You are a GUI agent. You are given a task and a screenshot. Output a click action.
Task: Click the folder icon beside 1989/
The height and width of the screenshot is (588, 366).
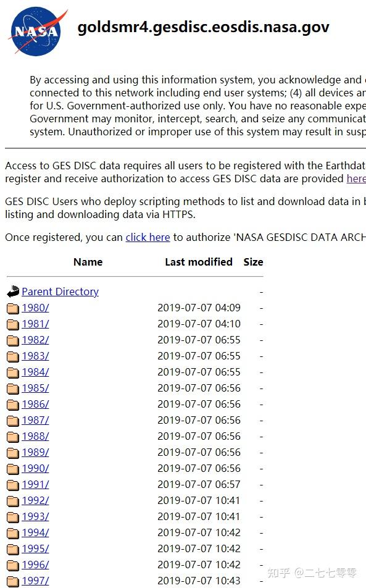13,453
